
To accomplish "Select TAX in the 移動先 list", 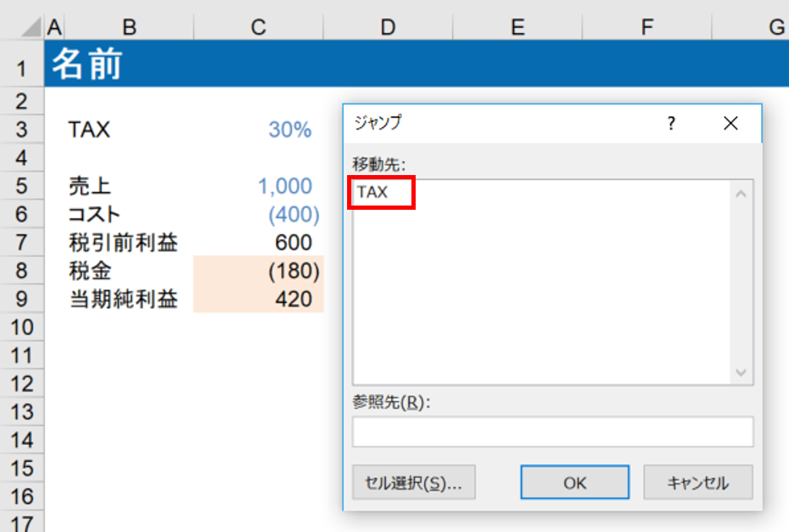I will coord(372,192).
